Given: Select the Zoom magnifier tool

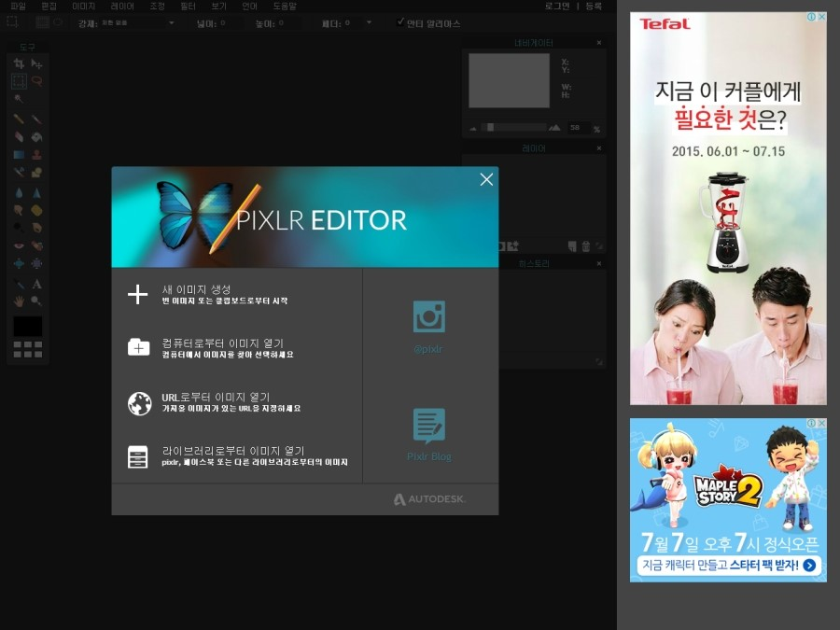Looking at the screenshot, I should click(x=36, y=301).
